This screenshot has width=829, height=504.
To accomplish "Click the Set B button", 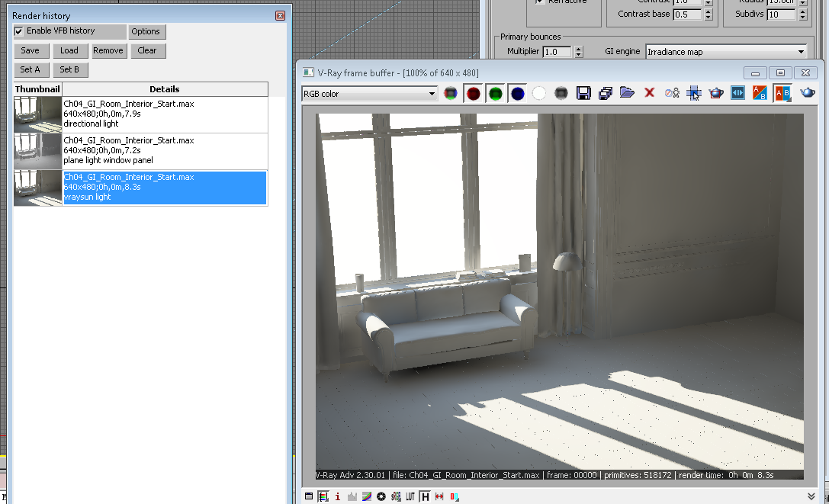I will pyautogui.click(x=69, y=69).
